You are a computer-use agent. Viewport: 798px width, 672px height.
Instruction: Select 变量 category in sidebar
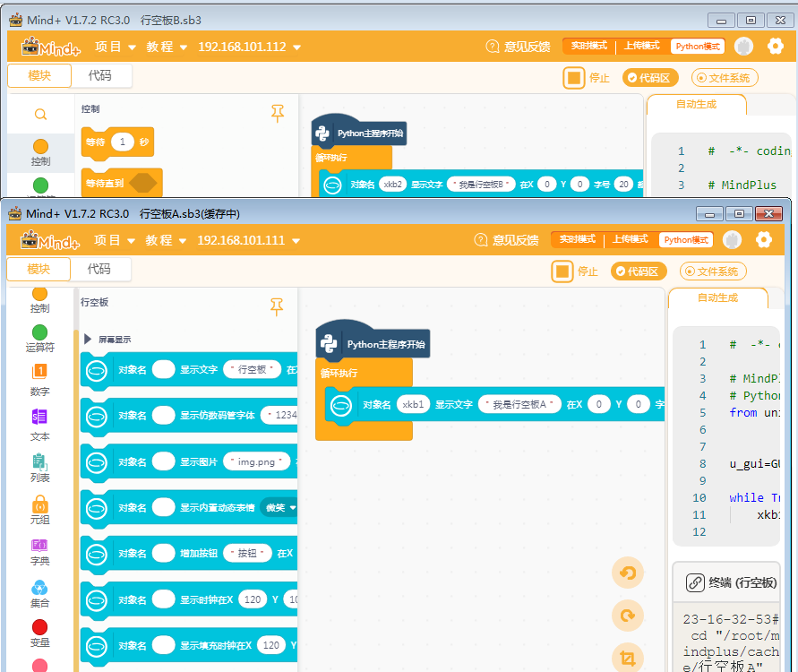39,633
